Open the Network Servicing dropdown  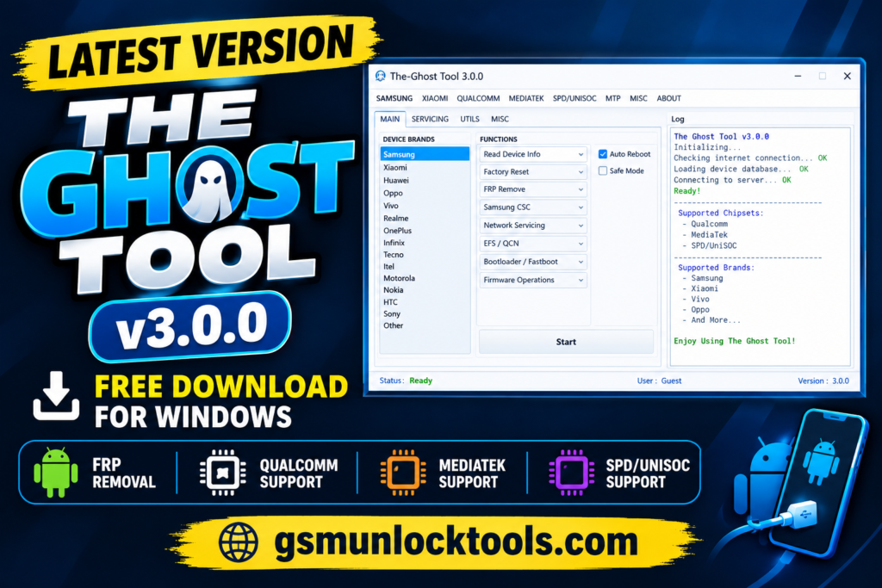click(x=532, y=226)
